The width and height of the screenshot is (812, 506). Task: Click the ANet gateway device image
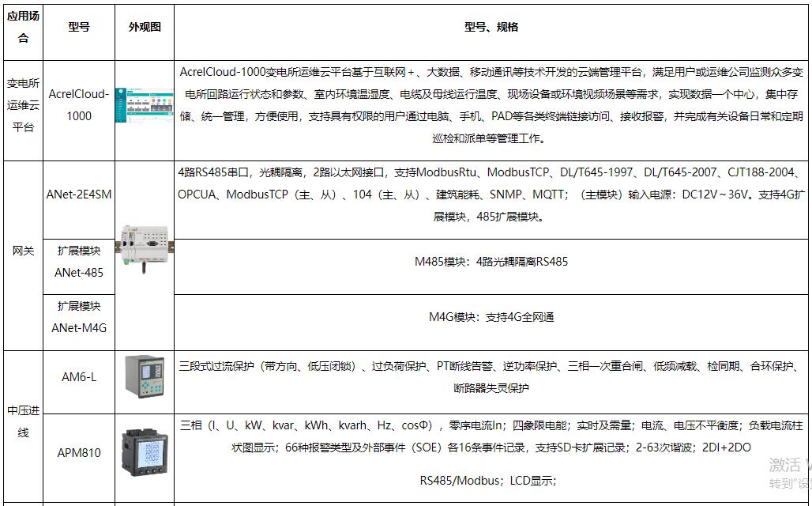click(145, 244)
